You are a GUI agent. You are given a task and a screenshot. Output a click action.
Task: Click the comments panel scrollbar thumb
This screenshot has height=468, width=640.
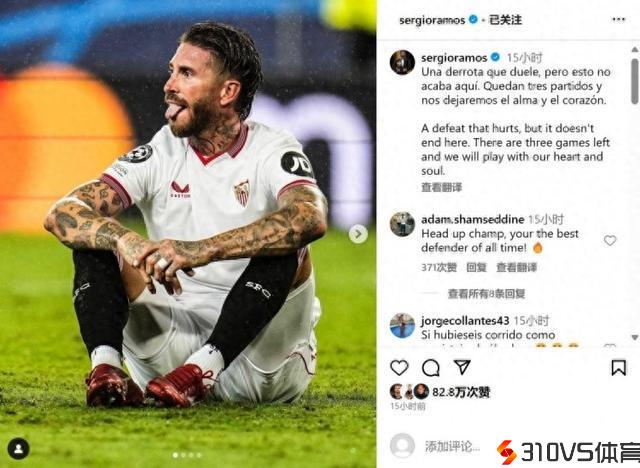pyautogui.click(x=634, y=81)
